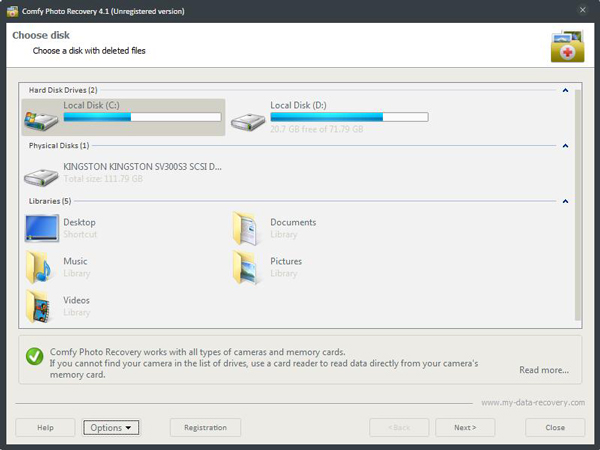Select the Documents library folder icon
600x450 pixels.
245,228
